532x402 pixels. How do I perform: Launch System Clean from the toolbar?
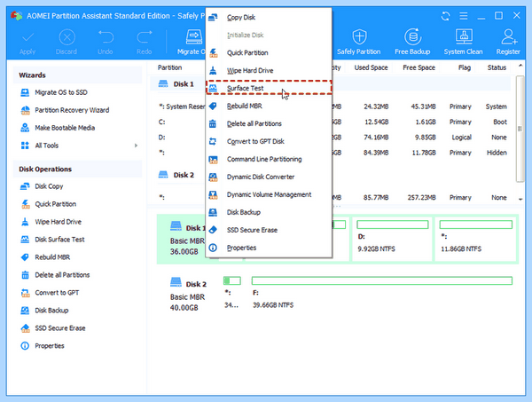[463, 42]
